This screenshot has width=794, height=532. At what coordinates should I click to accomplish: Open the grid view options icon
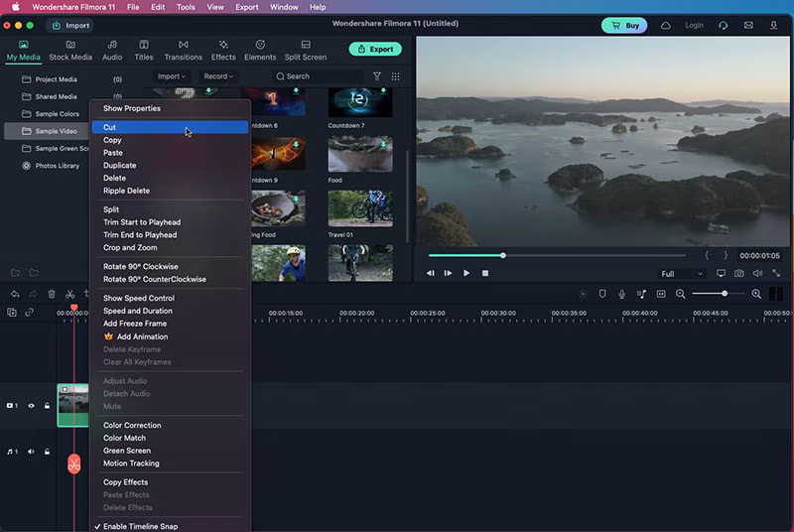click(395, 76)
